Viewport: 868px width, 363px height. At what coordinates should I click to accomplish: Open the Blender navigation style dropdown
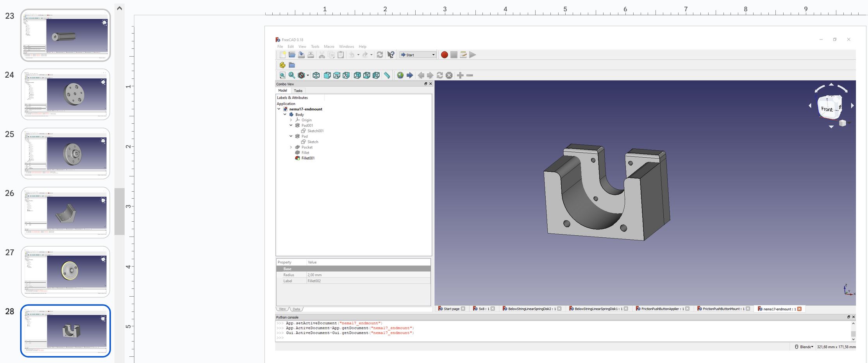point(806,347)
